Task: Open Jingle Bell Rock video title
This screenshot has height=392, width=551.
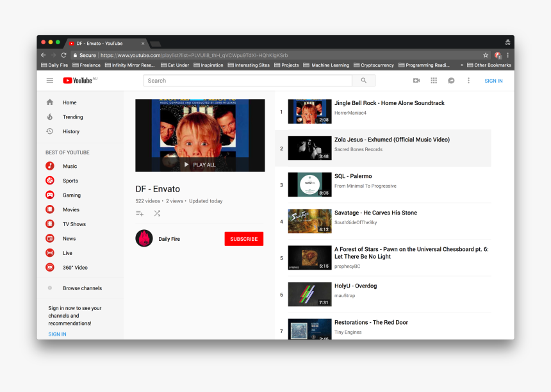Action: pyautogui.click(x=390, y=103)
